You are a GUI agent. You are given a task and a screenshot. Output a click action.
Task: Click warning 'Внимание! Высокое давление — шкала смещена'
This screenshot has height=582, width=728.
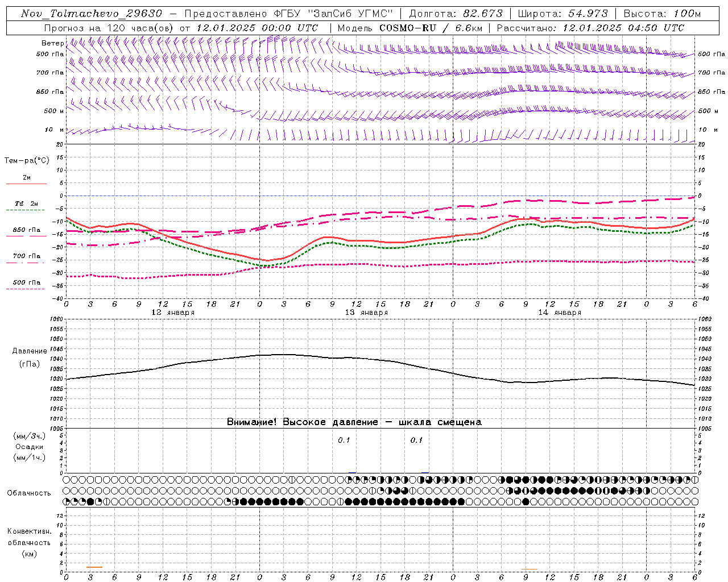pos(354,422)
